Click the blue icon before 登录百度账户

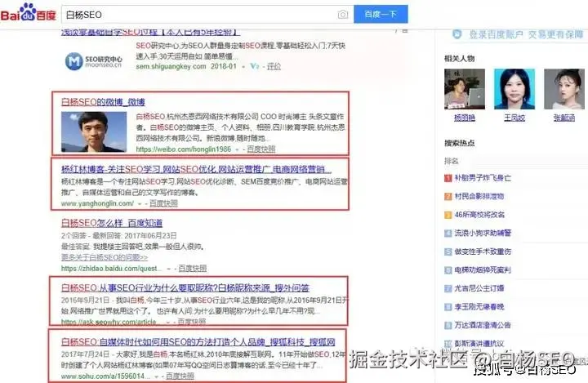click(x=457, y=34)
